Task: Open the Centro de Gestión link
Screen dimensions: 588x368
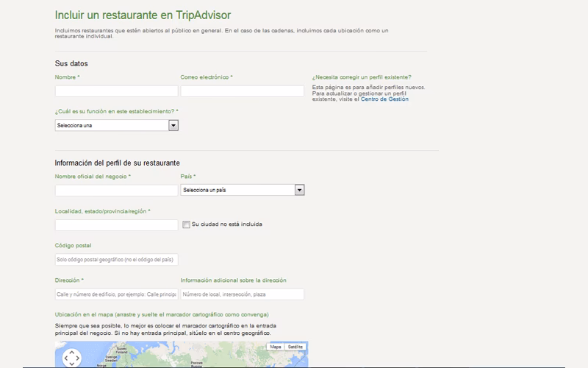Action: coord(384,99)
